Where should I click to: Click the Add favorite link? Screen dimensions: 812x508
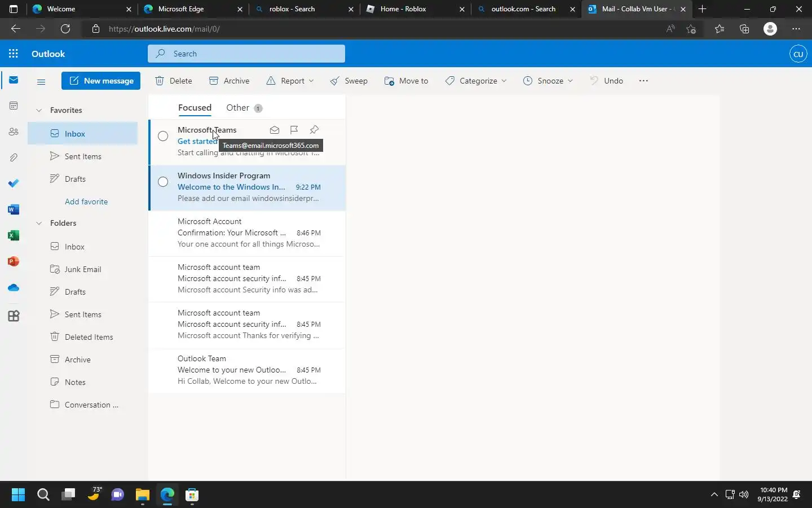[x=86, y=202]
